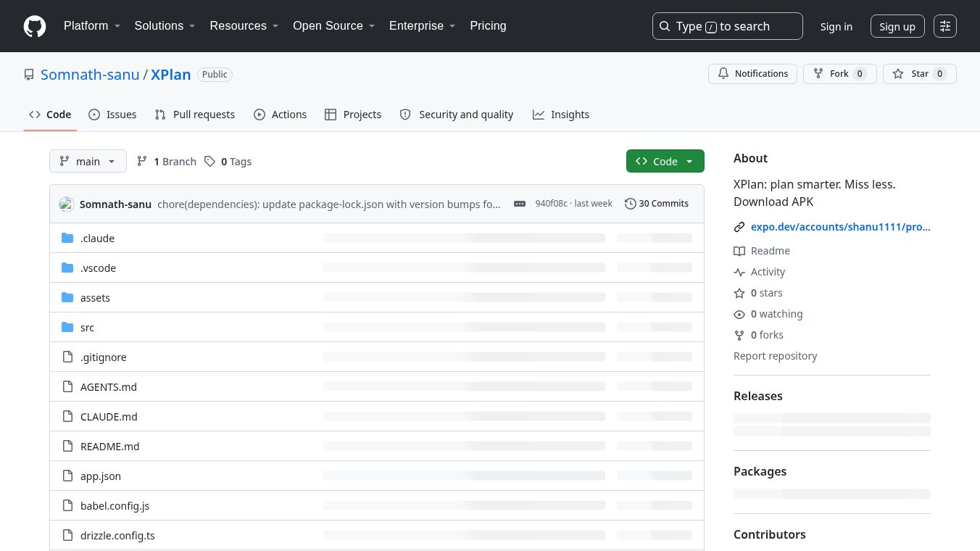This screenshot has height=551, width=980.
Task: Open the Packages section heading link
Action: tap(760, 471)
